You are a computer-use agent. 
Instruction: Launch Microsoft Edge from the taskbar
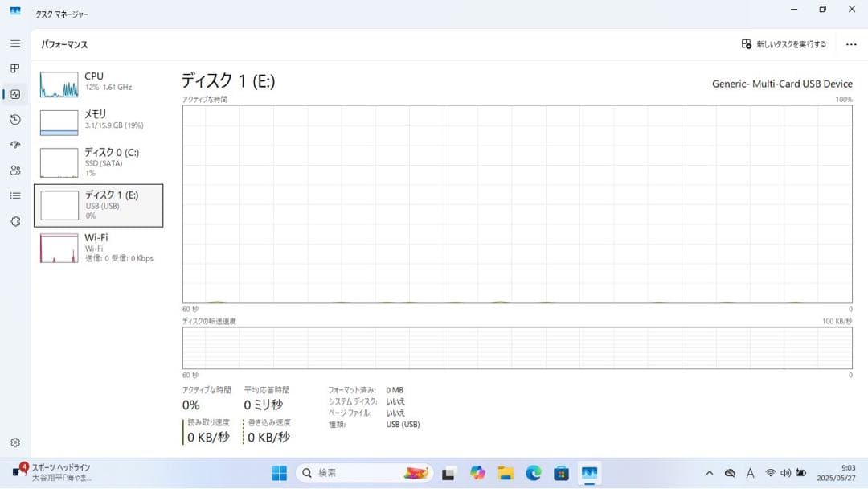click(x=531, y=473)
